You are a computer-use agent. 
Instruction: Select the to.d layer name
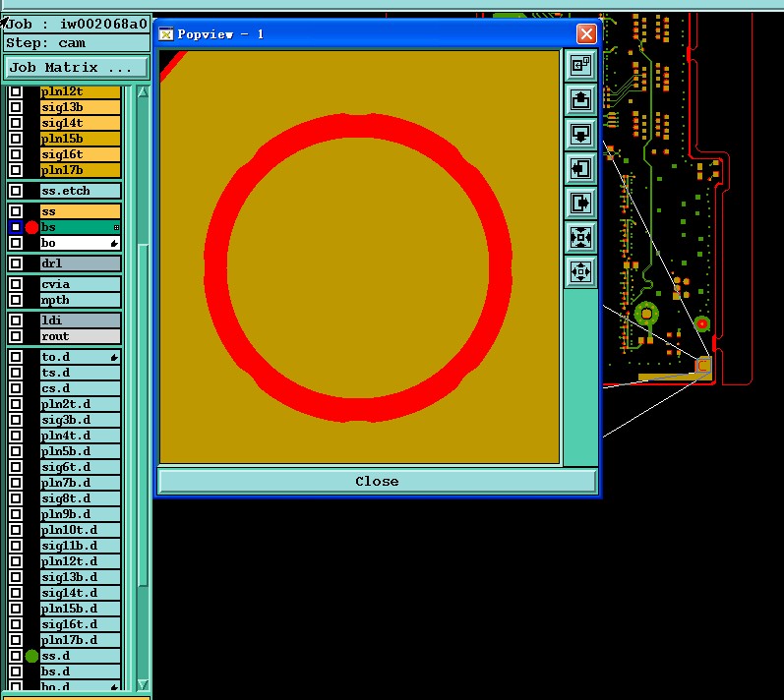click(x=80, y=357)
